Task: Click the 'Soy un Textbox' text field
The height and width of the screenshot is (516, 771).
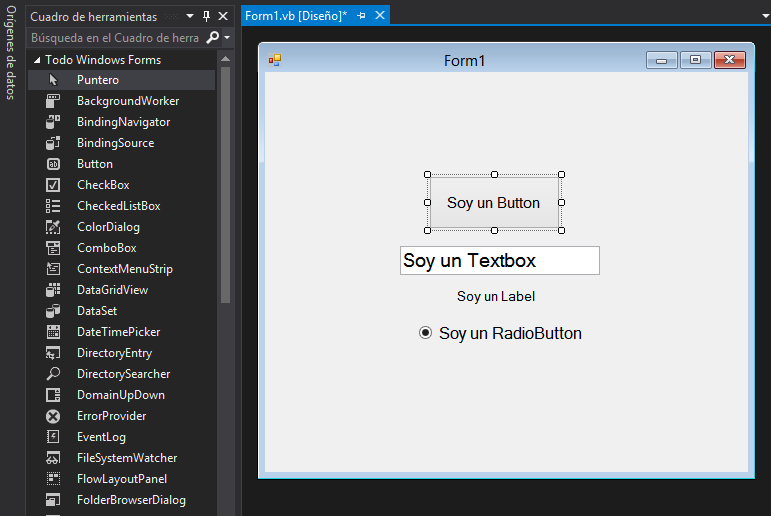Action: pyautogui.click(x=500, y=261)
